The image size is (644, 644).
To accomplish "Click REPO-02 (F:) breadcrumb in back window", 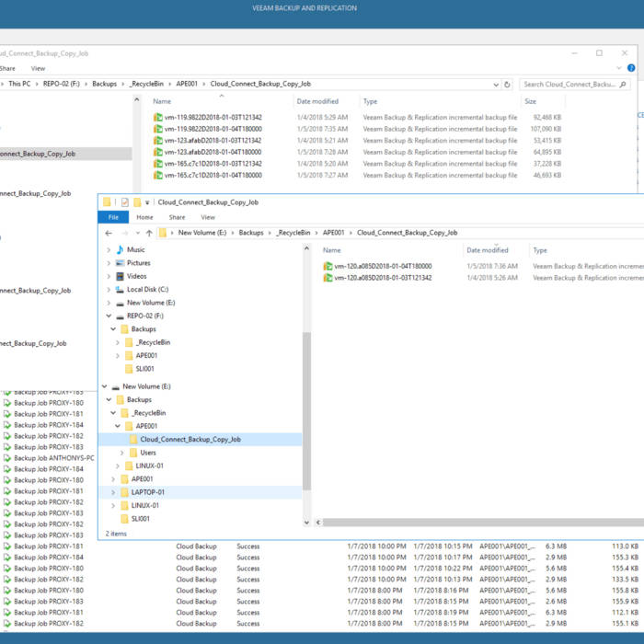I will [x=62, y=84].
